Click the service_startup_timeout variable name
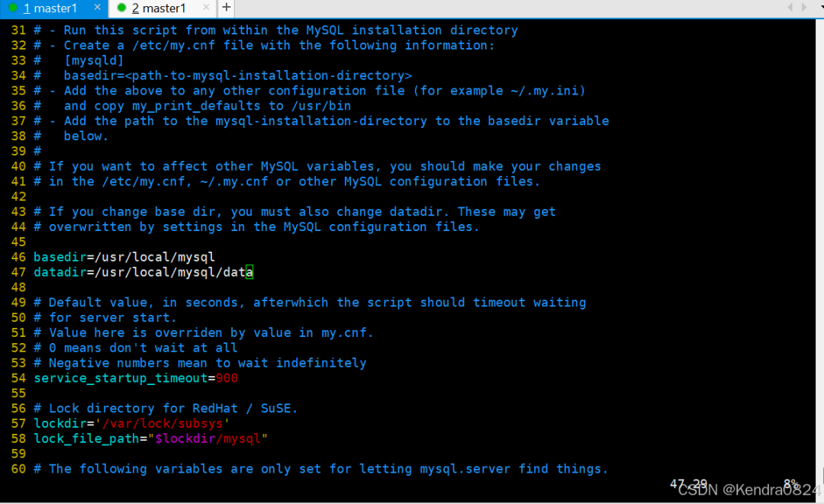 point(121,378)
